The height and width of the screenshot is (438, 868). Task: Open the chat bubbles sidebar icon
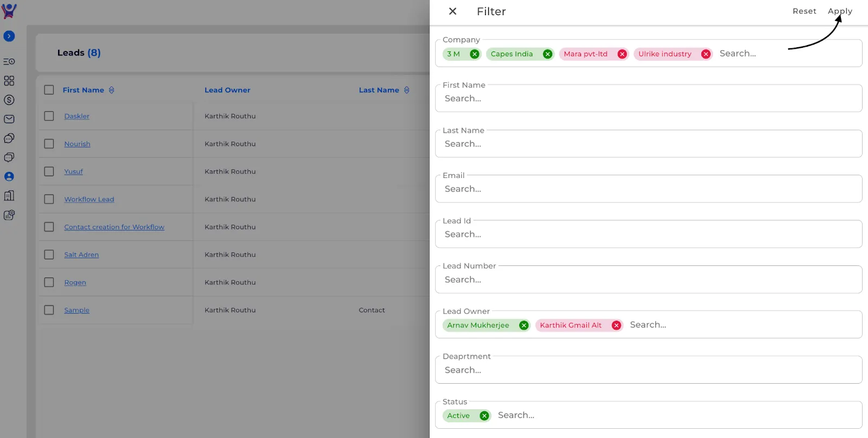[9, 138]
